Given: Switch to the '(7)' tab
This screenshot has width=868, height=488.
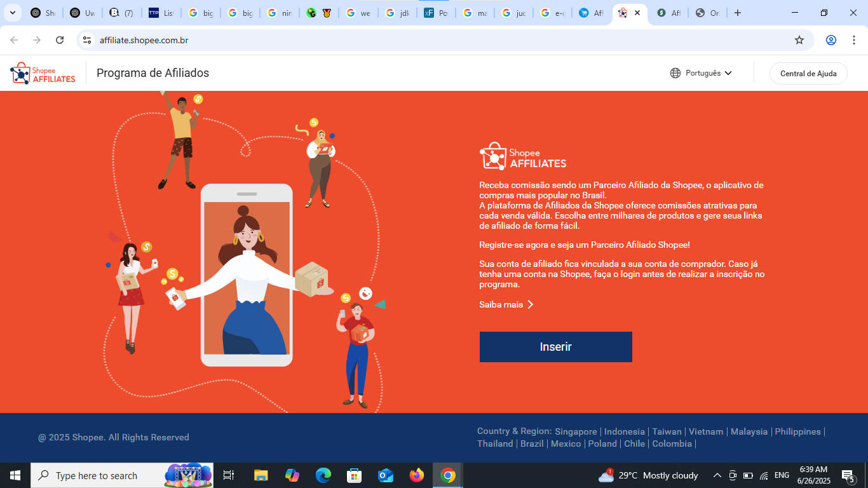Looking at the screenshot, I should (121, 13).
